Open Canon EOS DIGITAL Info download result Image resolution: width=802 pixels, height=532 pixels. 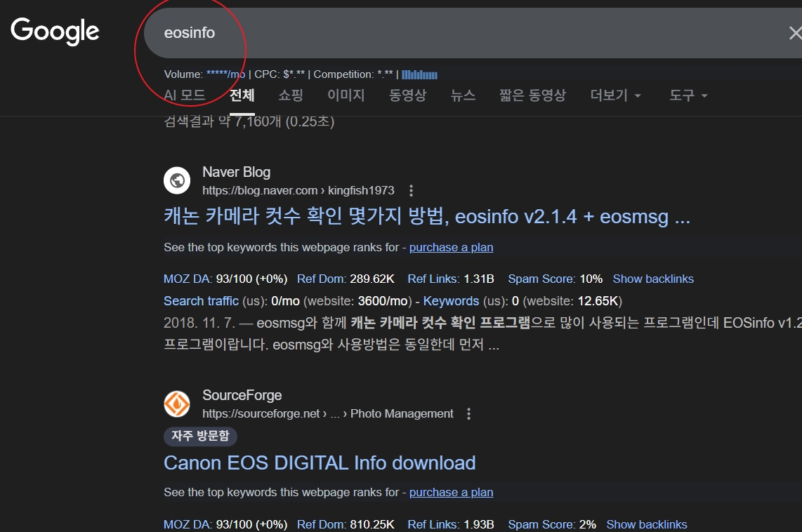coord(320,463)
